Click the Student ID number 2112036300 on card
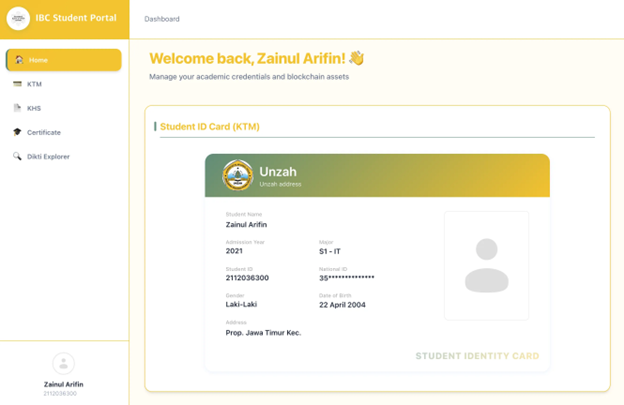Image resolution: width=624 pixels, height=405 pixels. click(247, 278)
